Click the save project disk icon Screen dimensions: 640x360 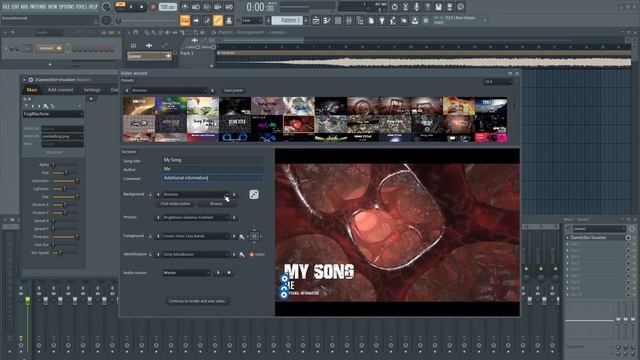[x=438, y=7]
